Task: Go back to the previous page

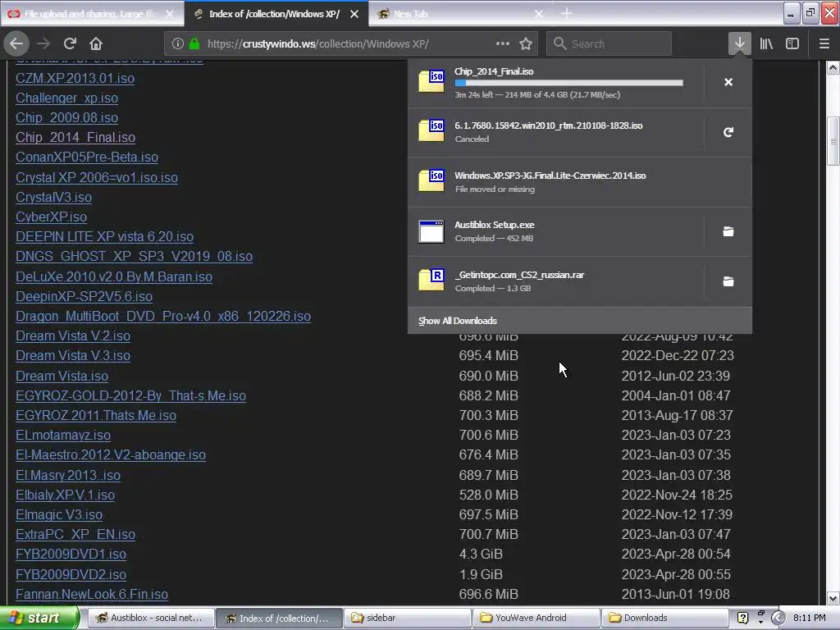Action: pos(16,43)
